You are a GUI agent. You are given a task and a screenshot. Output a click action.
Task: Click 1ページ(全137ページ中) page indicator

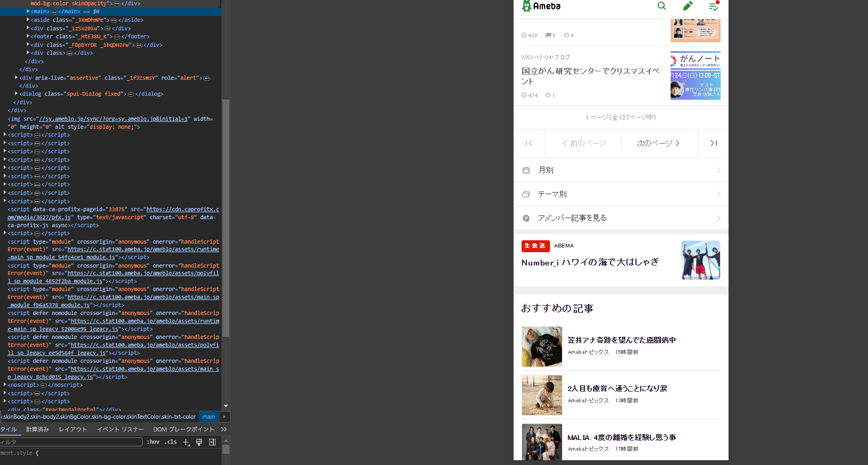[621, 118]
